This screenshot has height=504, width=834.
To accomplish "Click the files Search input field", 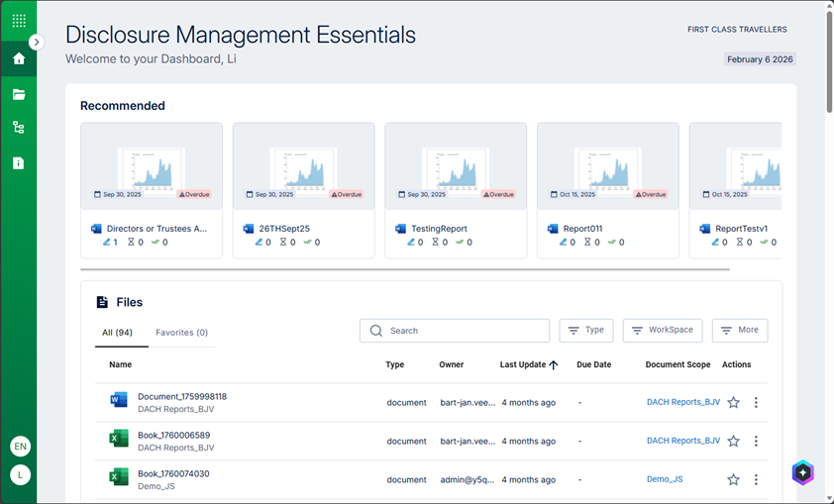I will coord(455,331).
